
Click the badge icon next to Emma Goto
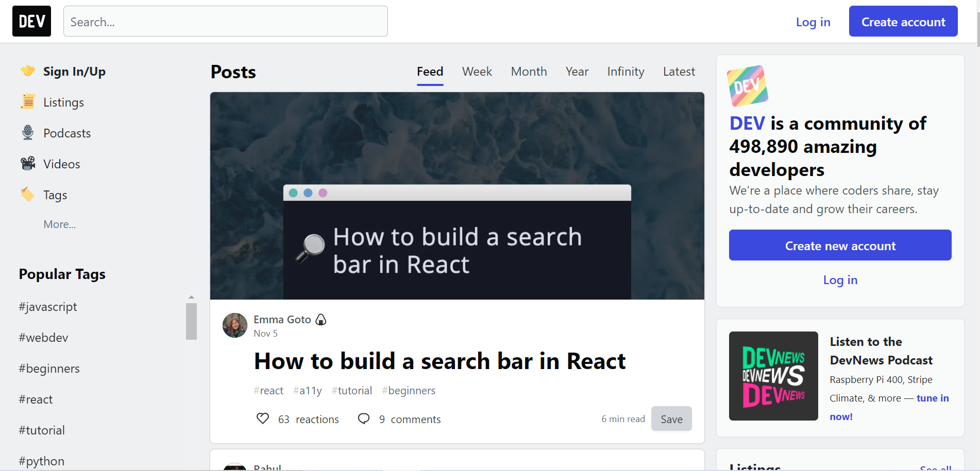tap(321, 320)
